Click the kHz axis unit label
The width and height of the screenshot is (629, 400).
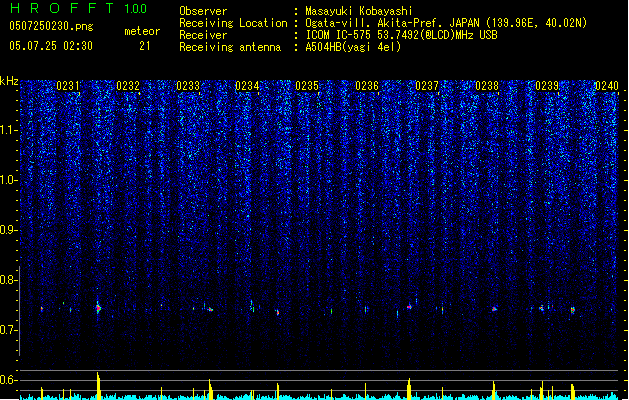(x=9, y=81)
